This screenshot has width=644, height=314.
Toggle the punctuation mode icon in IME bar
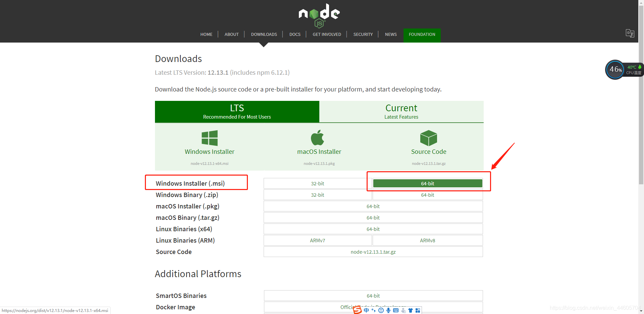373,310
